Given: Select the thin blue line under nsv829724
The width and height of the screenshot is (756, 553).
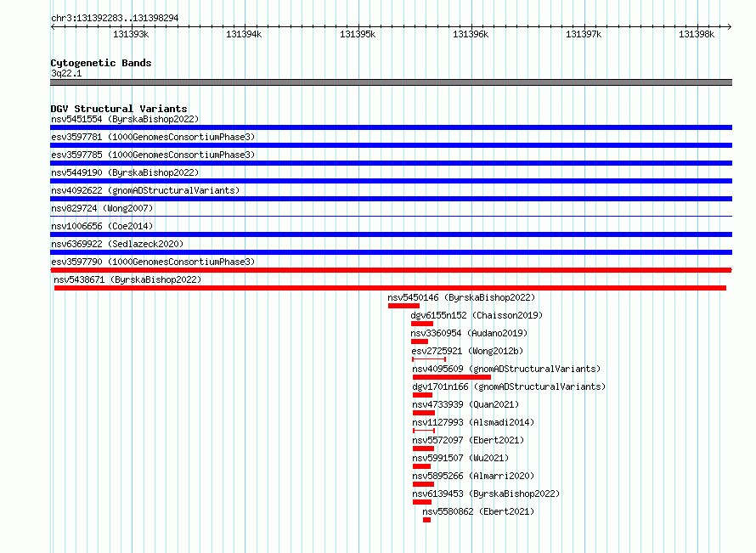Looking at the screenshot, I should 391,216.
